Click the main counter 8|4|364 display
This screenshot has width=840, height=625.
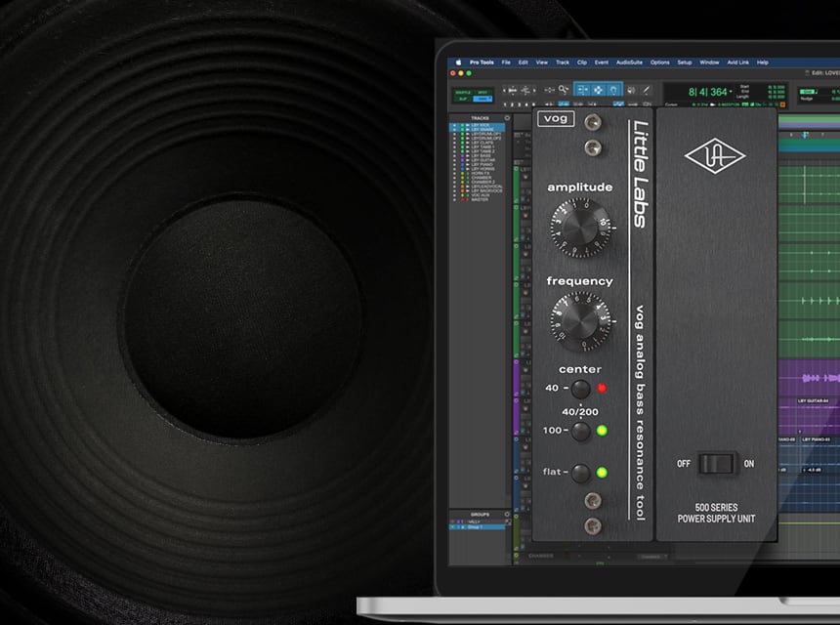tap(707, 92)
